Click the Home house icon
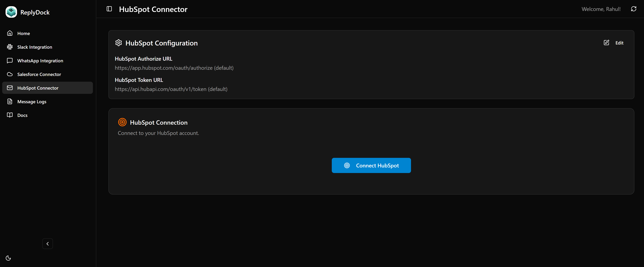644x267 pixels. point(10,33)
